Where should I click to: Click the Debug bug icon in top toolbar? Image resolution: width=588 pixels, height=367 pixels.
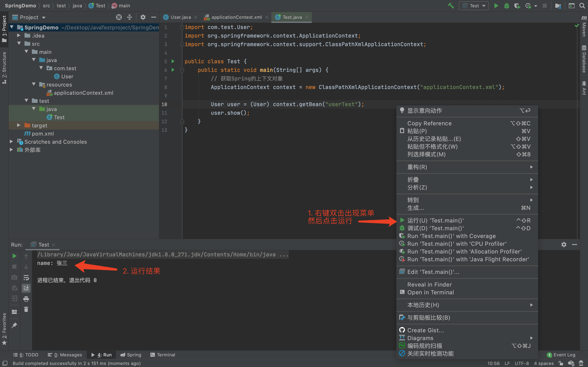pos(506,6)
